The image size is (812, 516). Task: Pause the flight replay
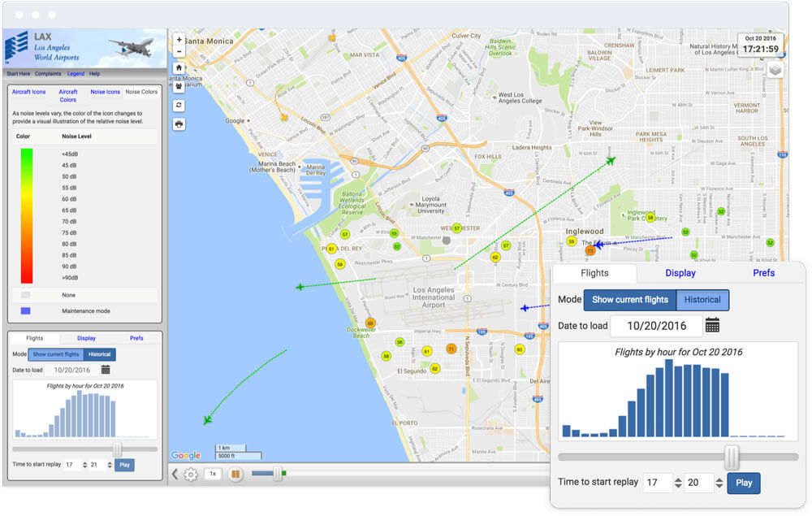point(235,474)
